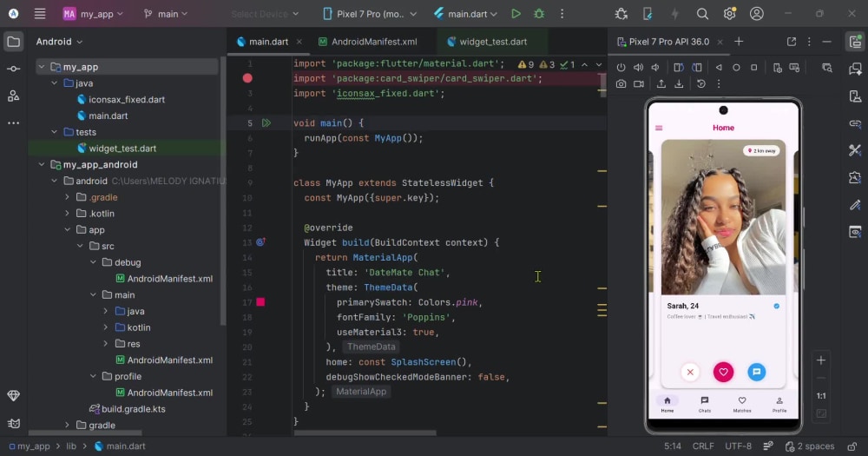Image resolution: width=868 pixels, height=456 pixels.
Task: Switch to the AndroidManifest.xml editor tab
Action: [368, 42]
